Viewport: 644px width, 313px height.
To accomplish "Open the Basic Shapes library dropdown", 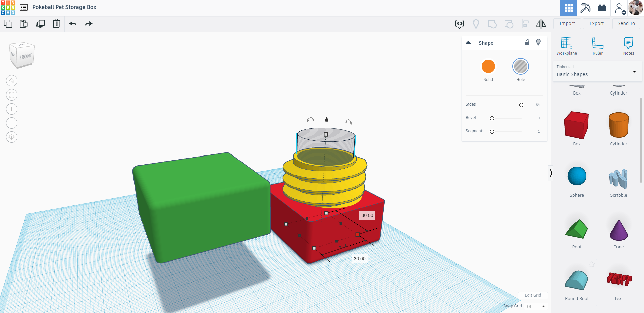I will click(597, 71).
